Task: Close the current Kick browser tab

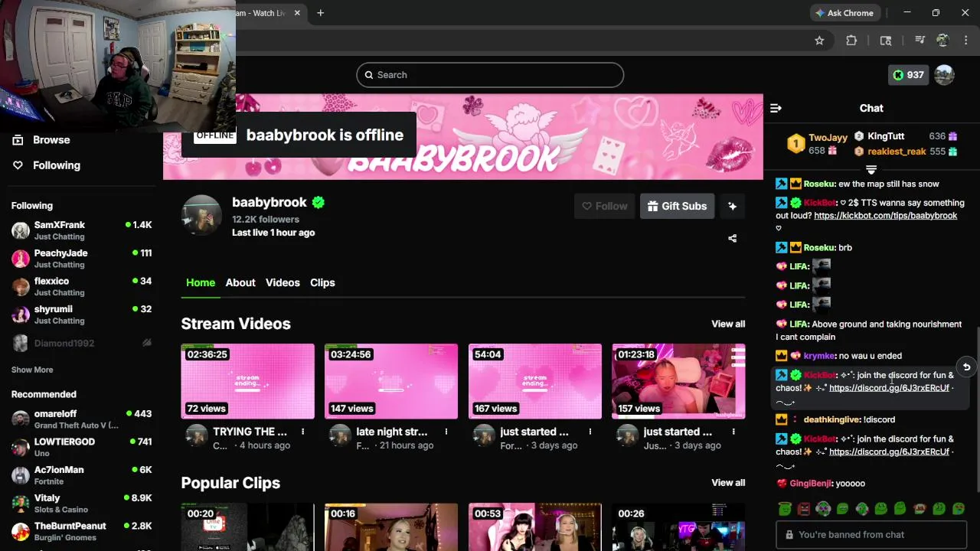Action: point(297,13)
